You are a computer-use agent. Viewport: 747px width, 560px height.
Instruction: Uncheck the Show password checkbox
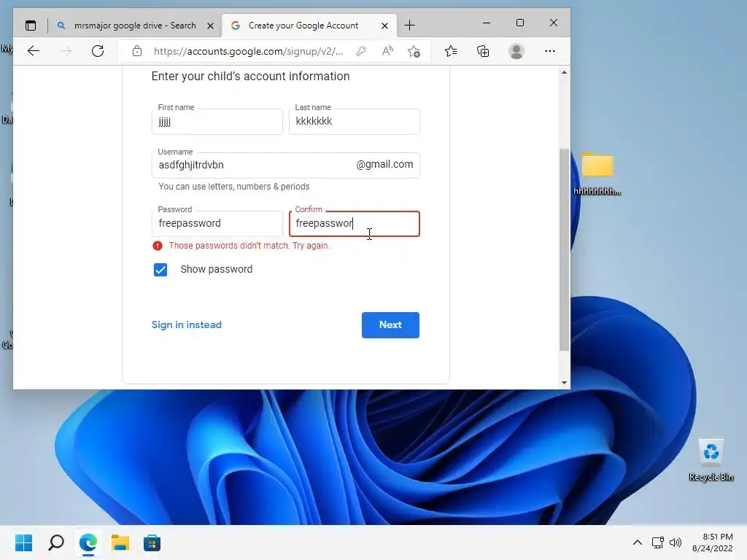point(160,270)
